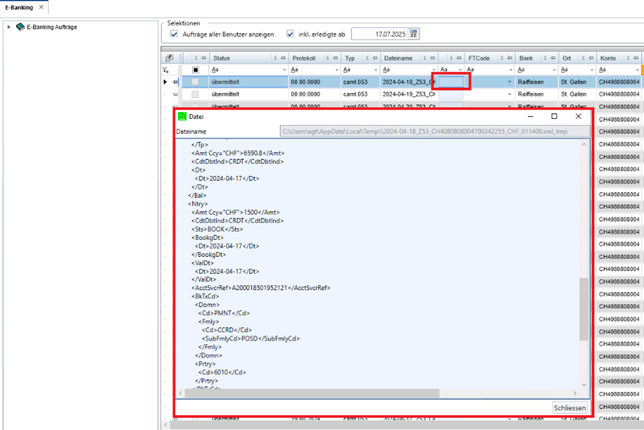Click the Dateiname column header
This screenshot has height=430, width=644.
coord(398,58)
